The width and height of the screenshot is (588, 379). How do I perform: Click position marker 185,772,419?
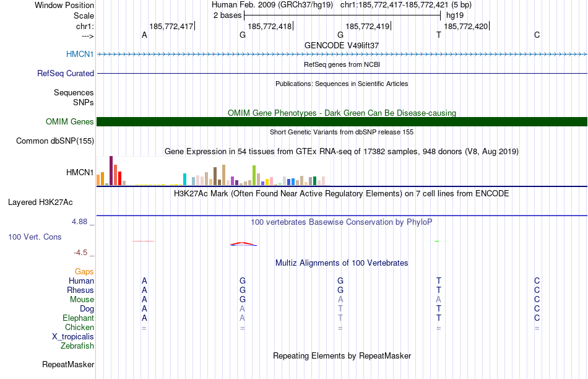coord(368,26)
